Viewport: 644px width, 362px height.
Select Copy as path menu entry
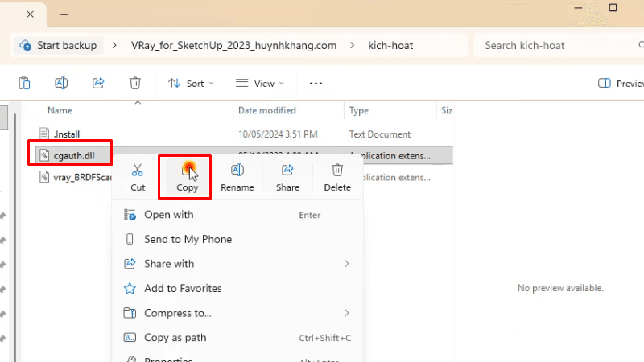[x=175, y=338]
